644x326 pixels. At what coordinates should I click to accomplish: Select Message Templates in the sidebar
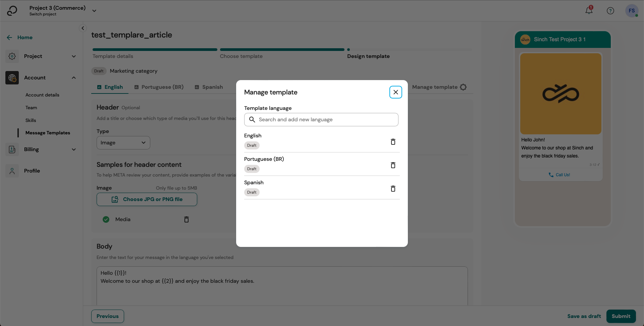click(x=48, y=133)
